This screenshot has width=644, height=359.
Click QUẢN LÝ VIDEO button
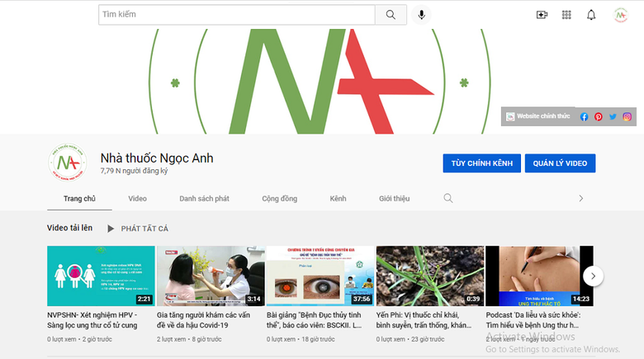560,163
